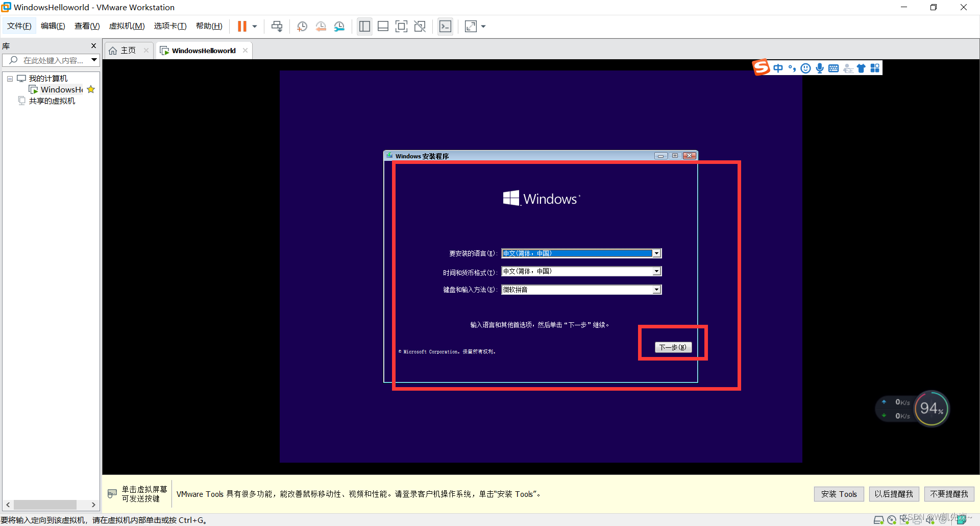Toggle the library sidebar view icon

364,26
